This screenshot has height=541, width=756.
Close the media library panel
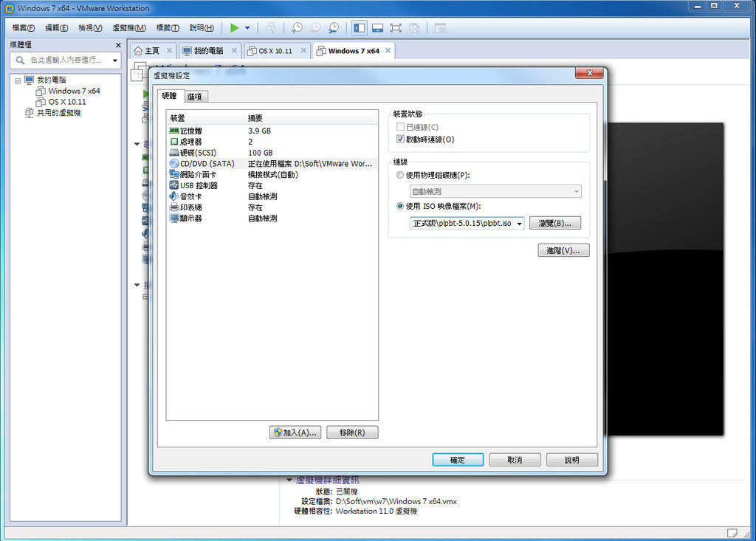click(118, 45)
